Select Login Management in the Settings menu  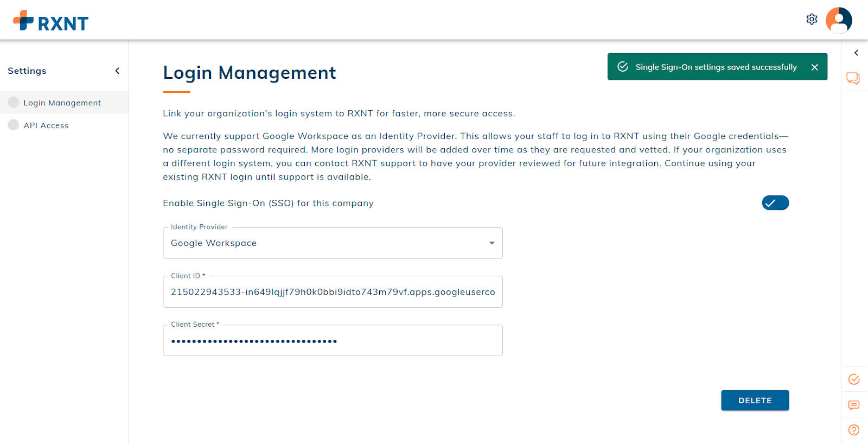62,103
